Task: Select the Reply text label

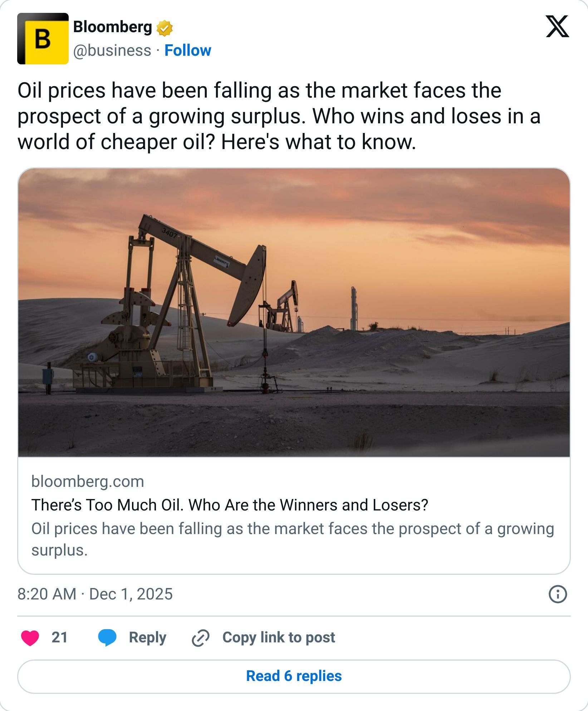Action: point(147,637)
